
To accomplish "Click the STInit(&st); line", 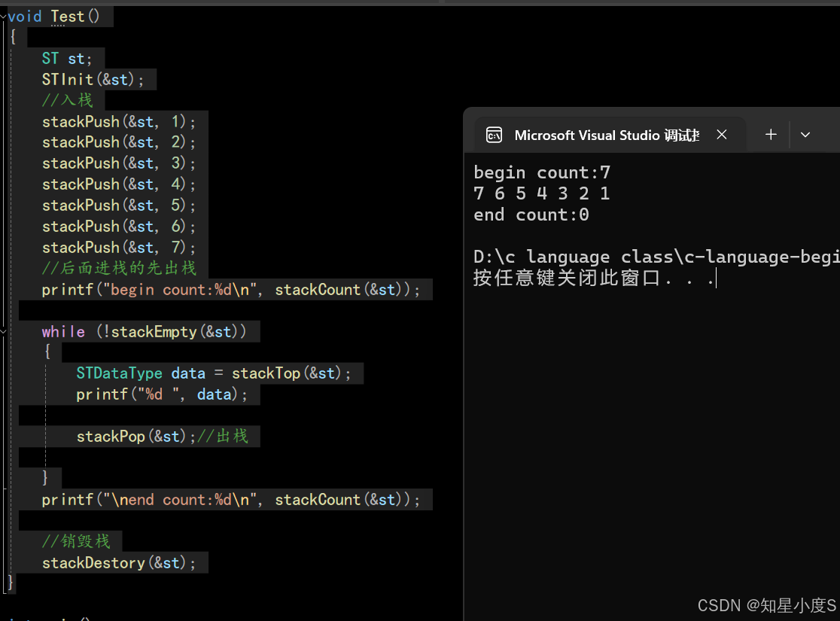I will 93,80.
